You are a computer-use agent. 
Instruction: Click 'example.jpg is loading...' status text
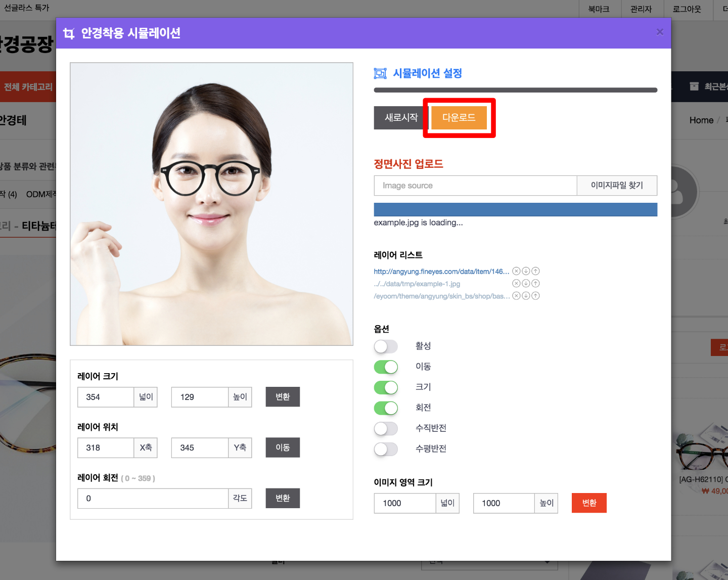[x=418, y=222]
